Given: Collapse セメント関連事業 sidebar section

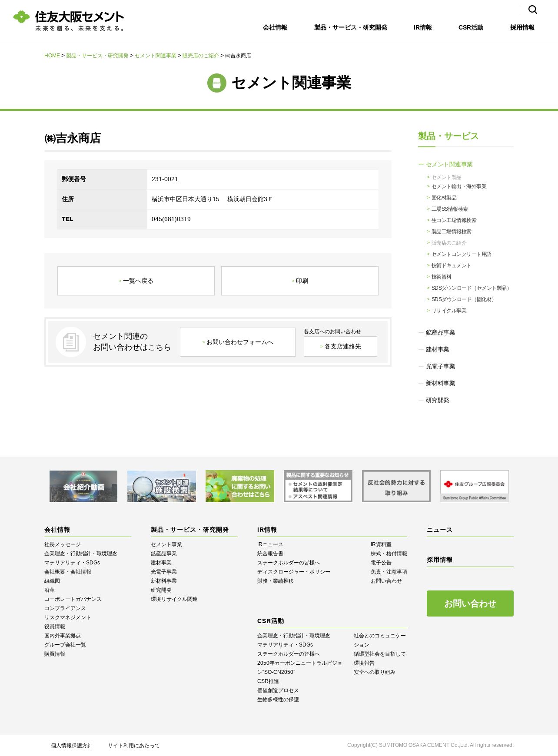Looking at the screenshot, I should [x=445, y=164].
